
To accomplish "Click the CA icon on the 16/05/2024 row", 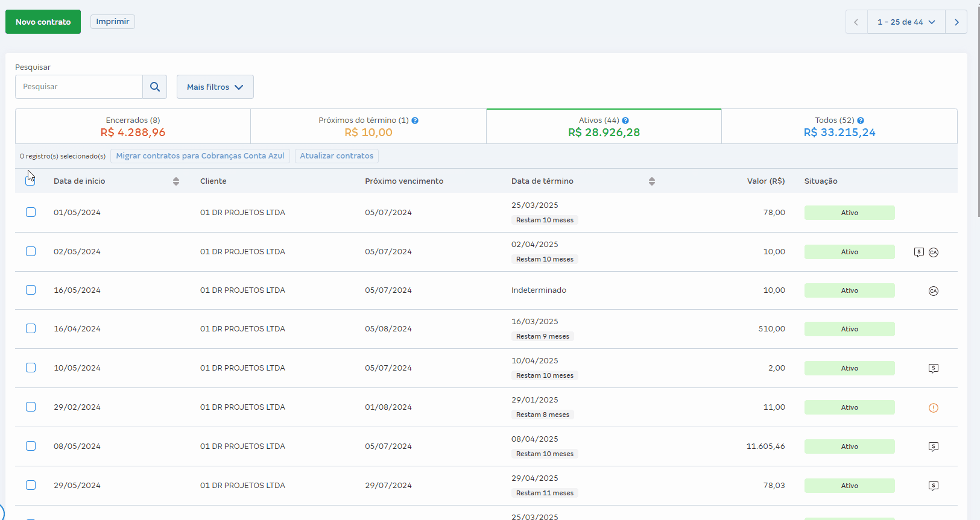I will 934,291.
